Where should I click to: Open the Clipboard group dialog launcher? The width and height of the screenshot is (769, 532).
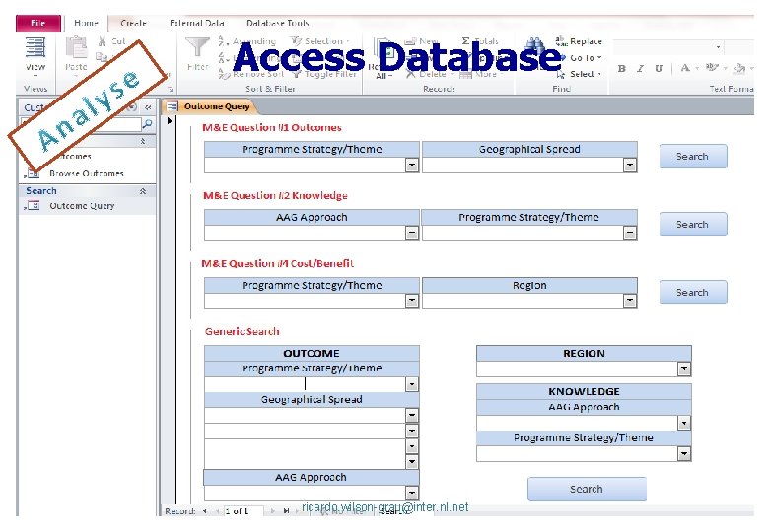(x=171, y=89)
